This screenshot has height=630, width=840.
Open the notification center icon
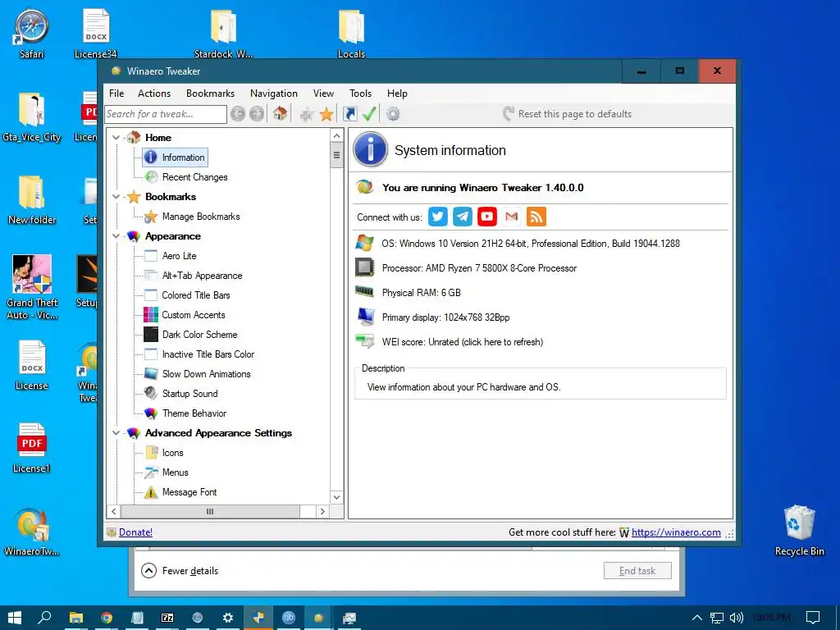[813, 618]
